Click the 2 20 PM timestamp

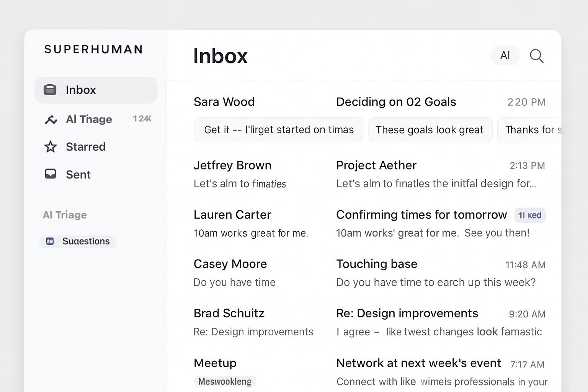526,102
